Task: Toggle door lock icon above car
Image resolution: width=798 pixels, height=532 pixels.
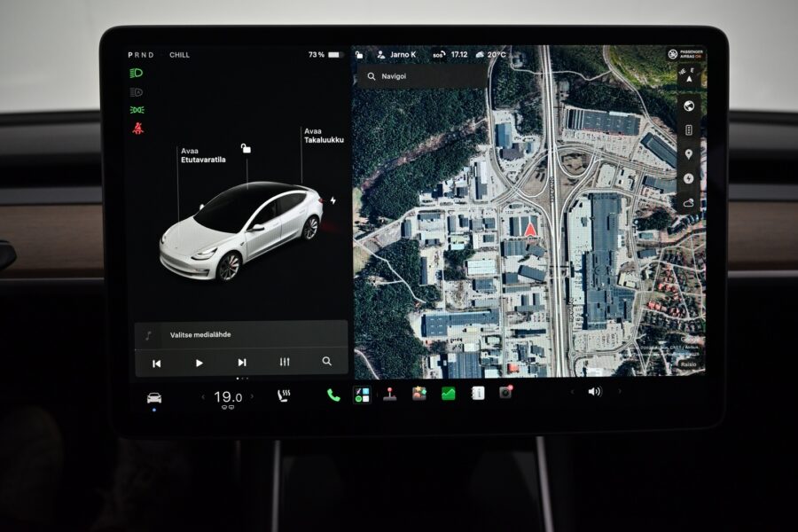Action: 246,148
